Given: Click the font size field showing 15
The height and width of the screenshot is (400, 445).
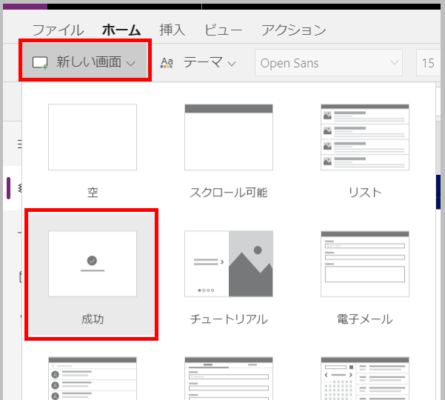Looking at the screenshot, I should pos(428,63).
